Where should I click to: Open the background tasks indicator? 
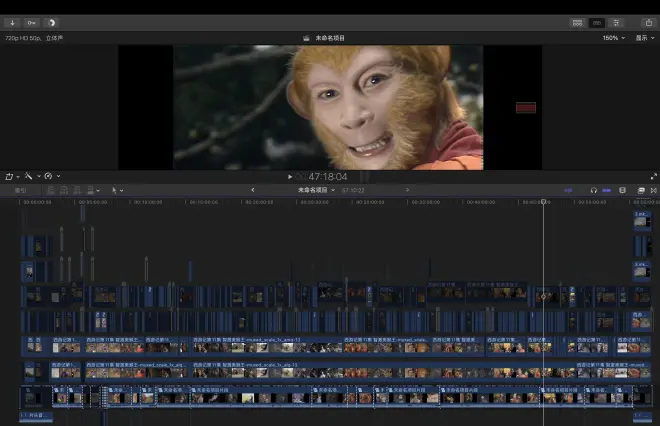tap(51, 22)
